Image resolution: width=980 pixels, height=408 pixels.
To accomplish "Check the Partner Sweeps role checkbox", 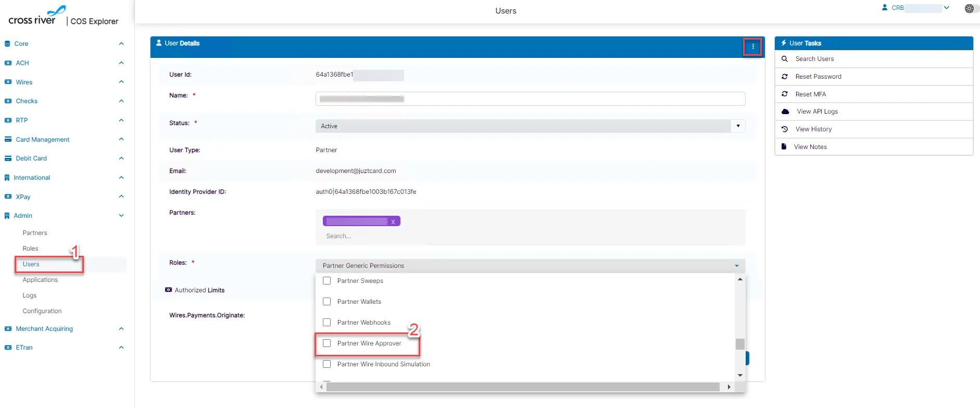I will point(327,281).
